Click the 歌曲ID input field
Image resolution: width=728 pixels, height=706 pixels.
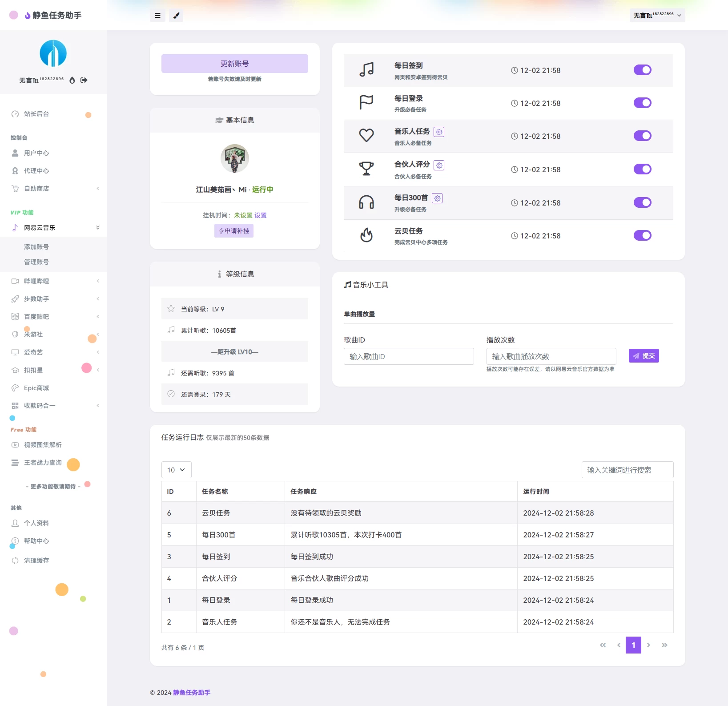[408, 356]
